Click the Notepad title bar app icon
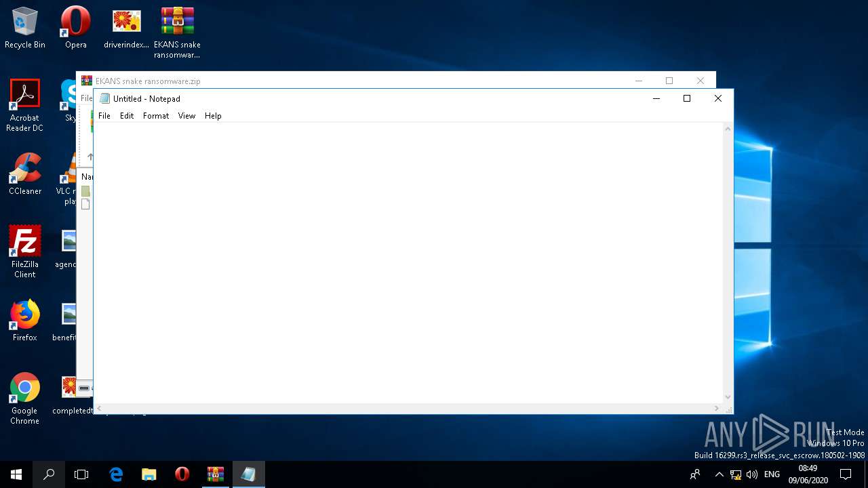 pyautogui.click(x=104, y=98)
